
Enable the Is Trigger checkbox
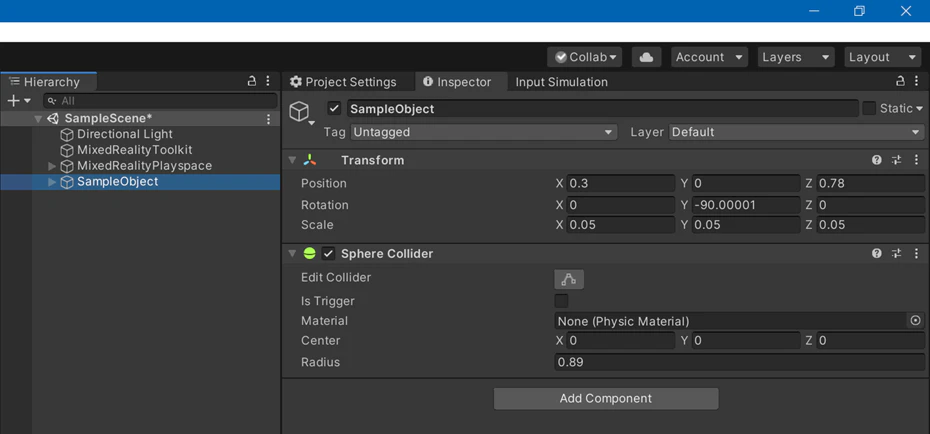pyautogui.click(x=561, y=301)
